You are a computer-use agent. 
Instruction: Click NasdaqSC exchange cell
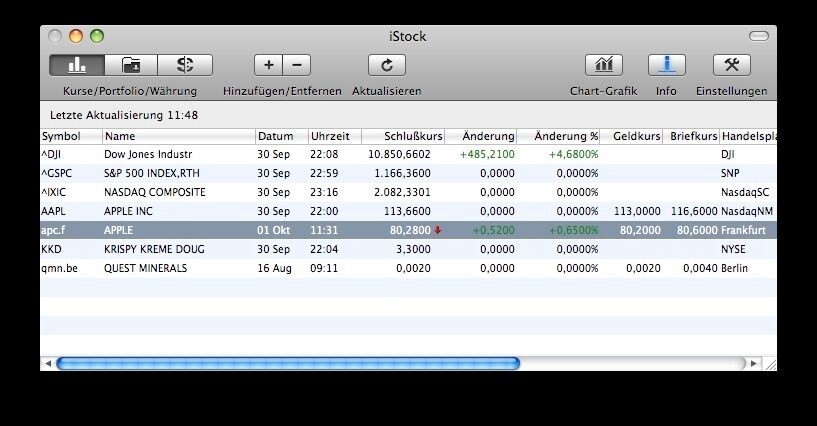745,192
